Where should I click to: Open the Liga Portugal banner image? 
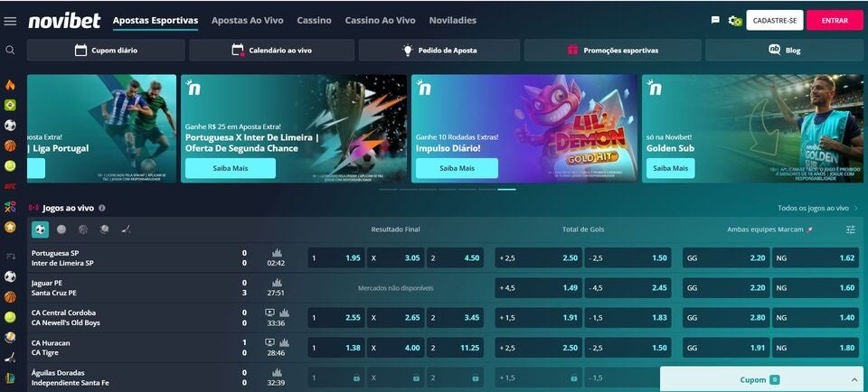click(101, 128)
